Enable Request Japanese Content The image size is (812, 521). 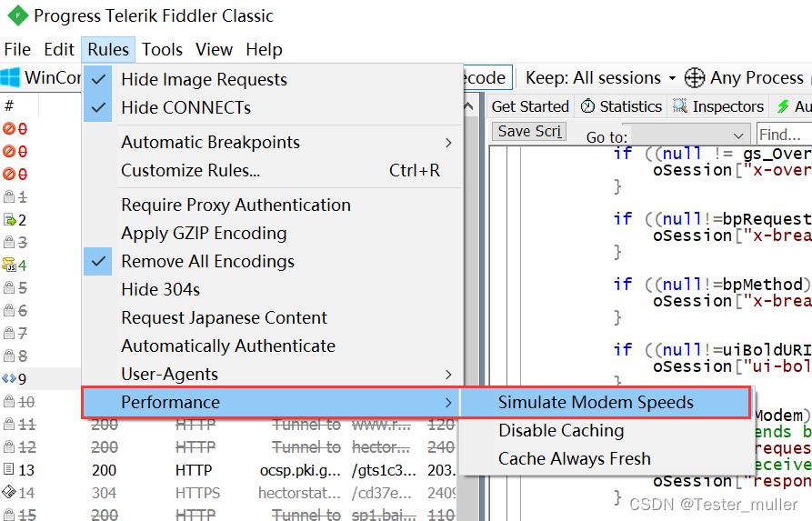273,317
